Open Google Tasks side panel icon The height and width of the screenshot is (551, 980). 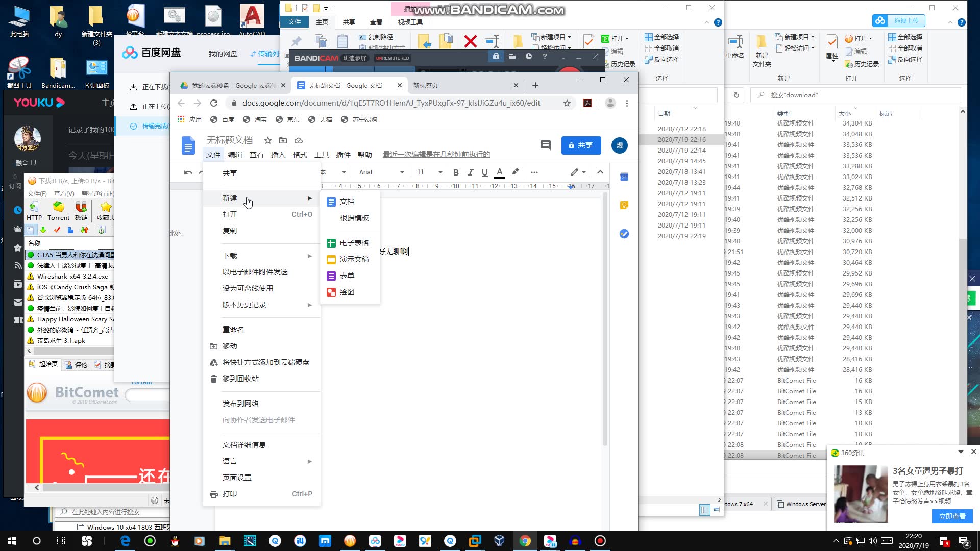(624, 234)
